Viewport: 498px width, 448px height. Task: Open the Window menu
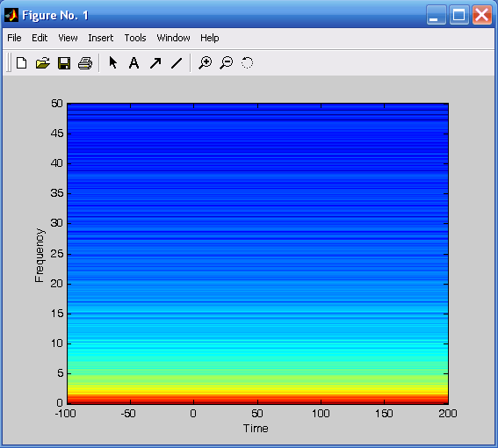tap(173, 38)
